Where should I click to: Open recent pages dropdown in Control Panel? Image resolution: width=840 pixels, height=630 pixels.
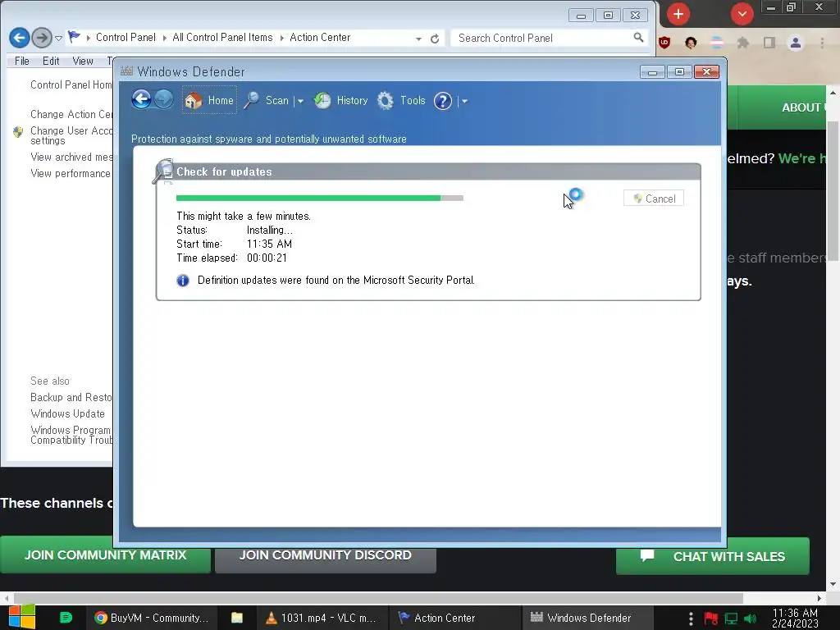[x=58, y=38]
